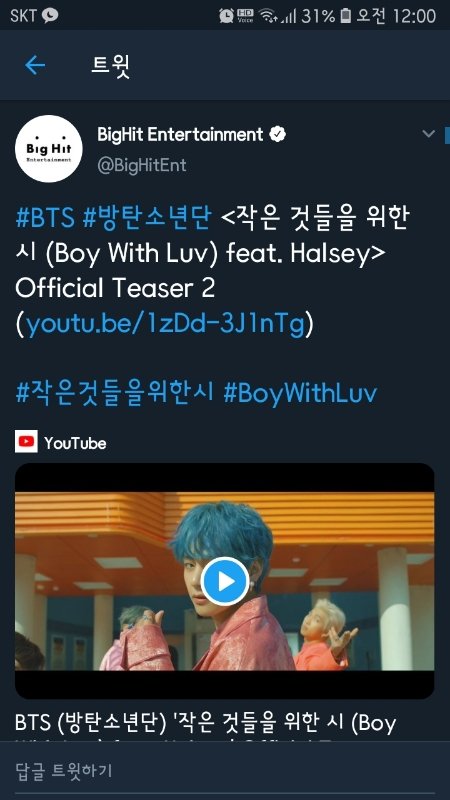The width and height of the screenshot is (450, 800).
Task: Open the youtu.be/1zDd-3J1nTg link
Action: pyautogui.click(x=165, y=324)
